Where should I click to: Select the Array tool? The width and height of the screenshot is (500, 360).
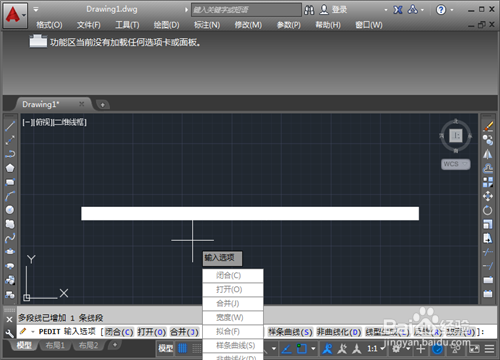pos(488,182)
